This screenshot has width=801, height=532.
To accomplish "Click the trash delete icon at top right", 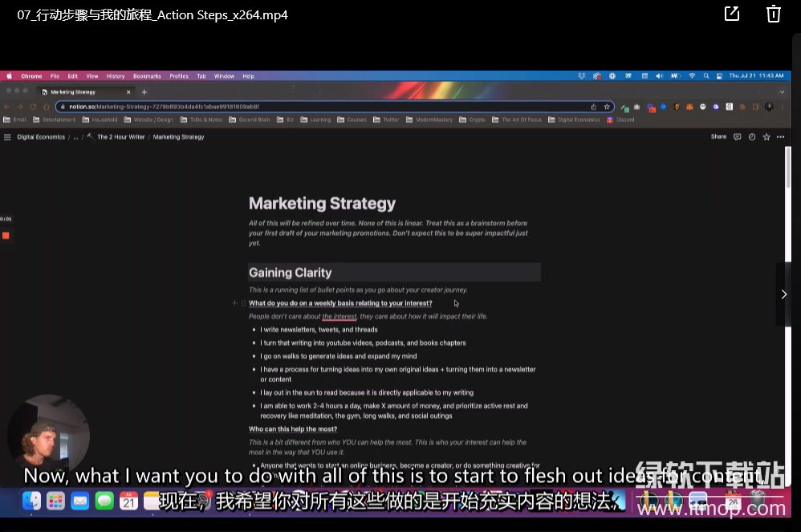I will point(773,14).
